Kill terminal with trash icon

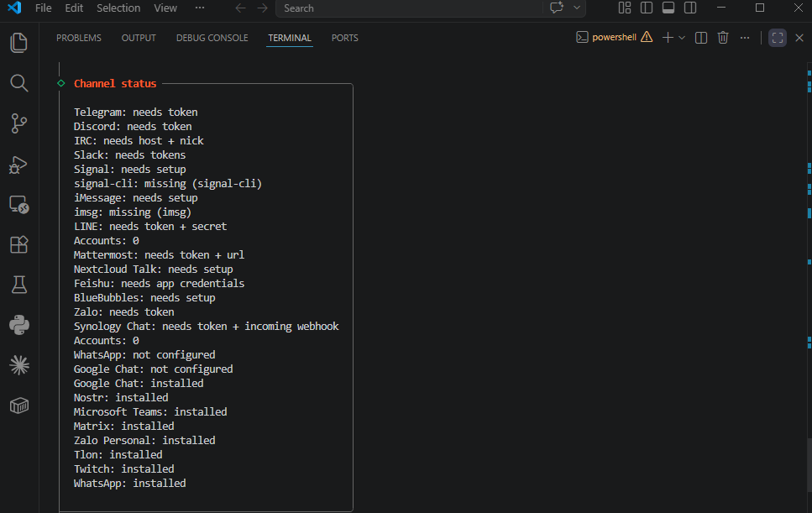click(723, 37)
